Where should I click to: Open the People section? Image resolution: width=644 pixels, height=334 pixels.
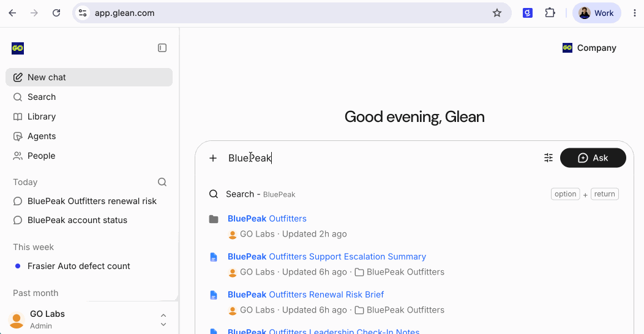point(89,156)
